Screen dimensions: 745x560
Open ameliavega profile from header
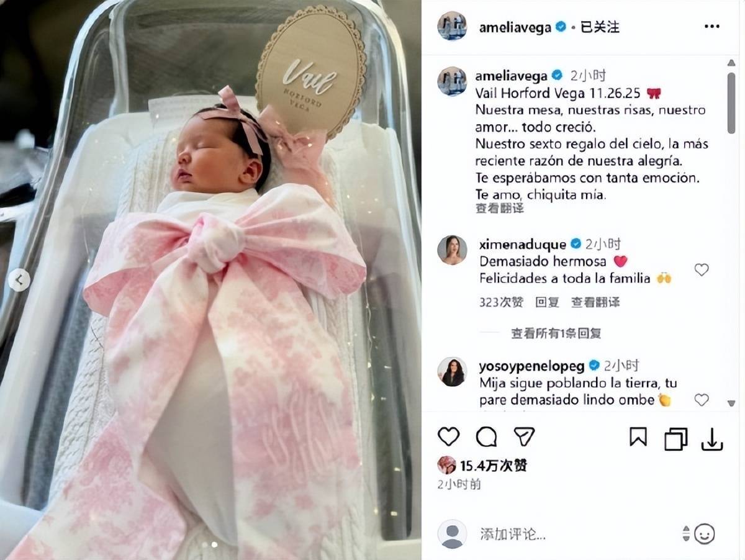(x=515, y=27)
